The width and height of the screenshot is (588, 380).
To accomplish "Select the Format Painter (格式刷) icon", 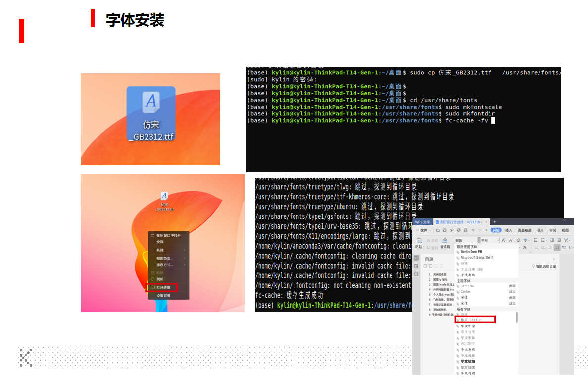I will coord(445,240).
